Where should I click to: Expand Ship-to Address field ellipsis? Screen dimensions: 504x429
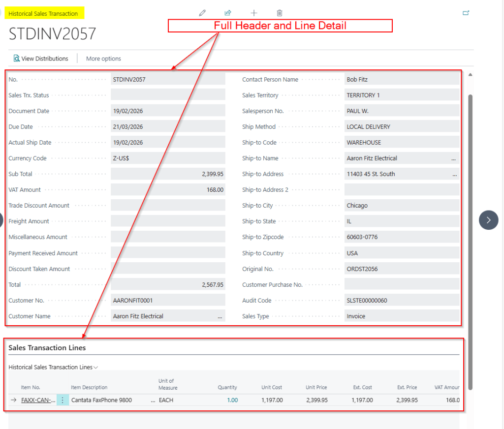[x=453, y=174]
